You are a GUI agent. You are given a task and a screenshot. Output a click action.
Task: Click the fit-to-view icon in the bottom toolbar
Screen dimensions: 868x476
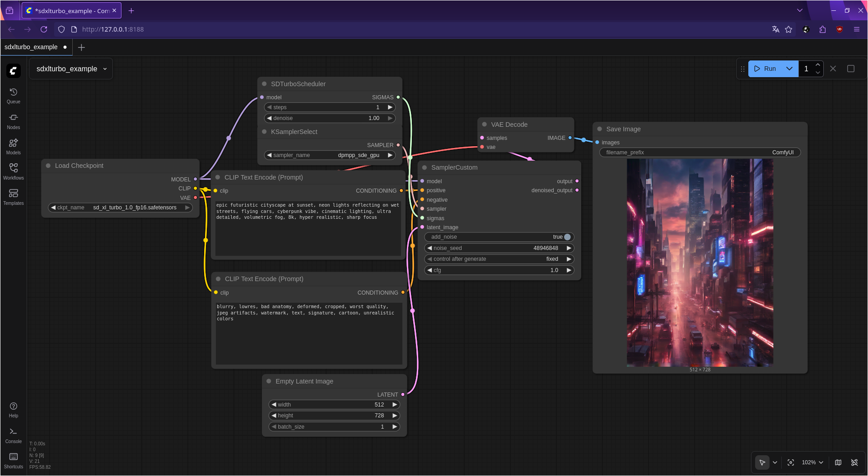coord(791,462)
